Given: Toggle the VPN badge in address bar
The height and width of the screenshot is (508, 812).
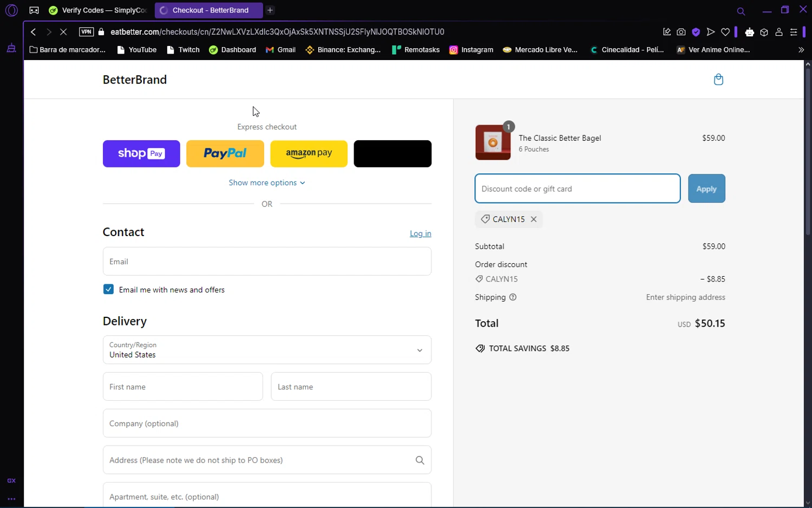Looking at the screenshot, I should click(x=86, y=32).
